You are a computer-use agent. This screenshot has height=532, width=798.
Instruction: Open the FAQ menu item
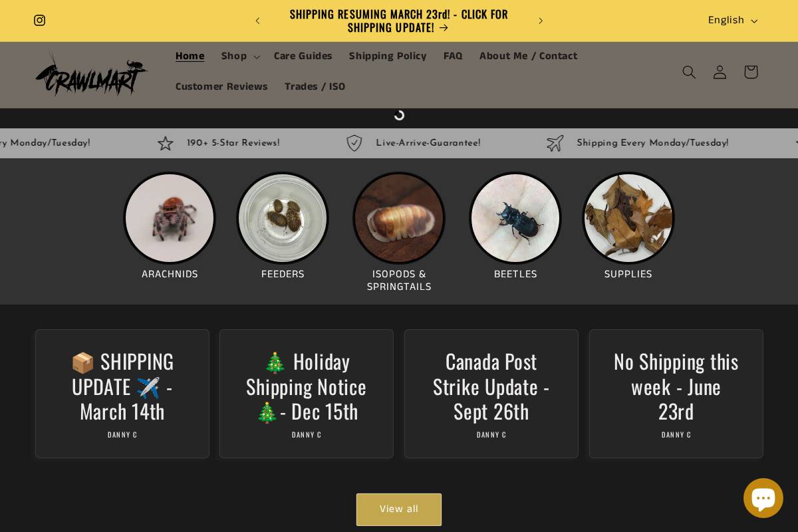(453, 56)
